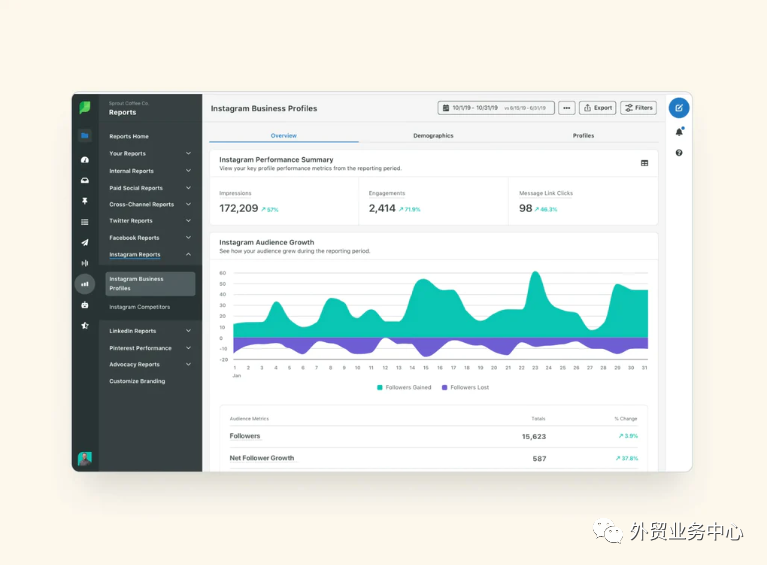Expand the Your Reports chevron
The height and width of the screenshot is (565, 768).
[x=189, y=153]
